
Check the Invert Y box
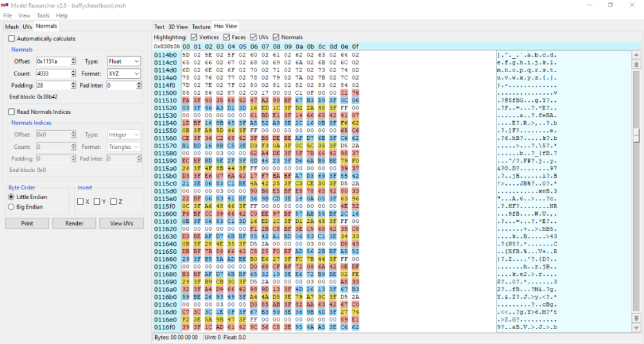pyautogui.click(x=97, y=202)
